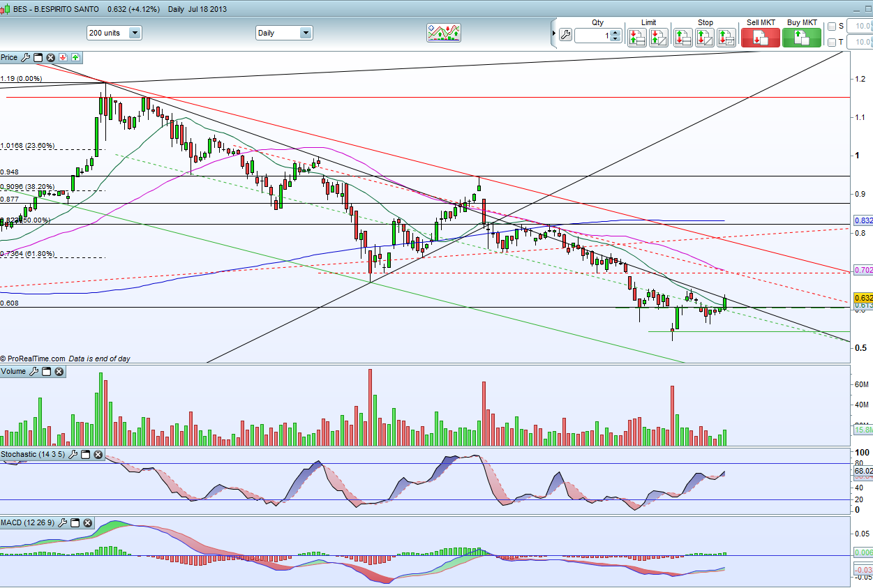Click the 0.7364 (61.80%) Fibonacci label
Viewport: 873px width, 588px height.
point(27,254)
